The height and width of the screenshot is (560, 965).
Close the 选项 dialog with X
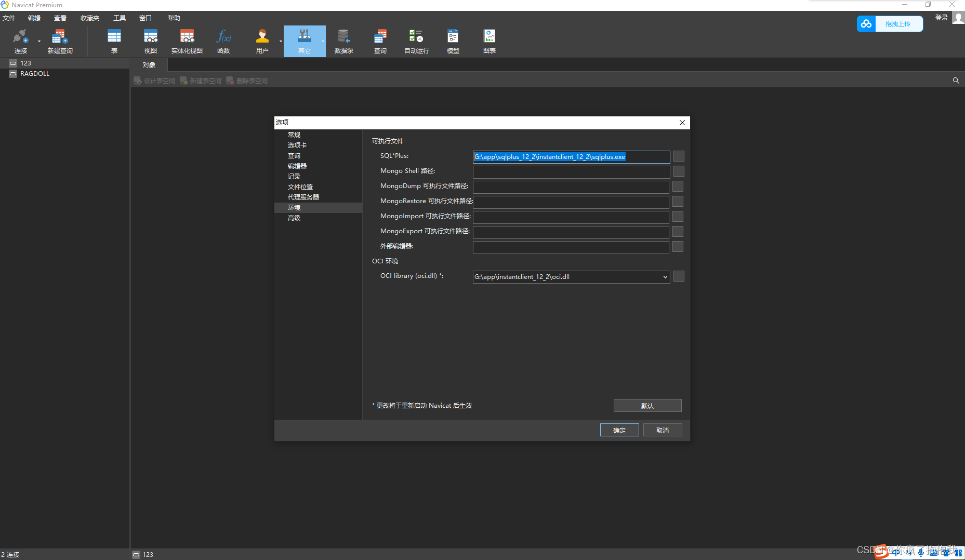682,123
